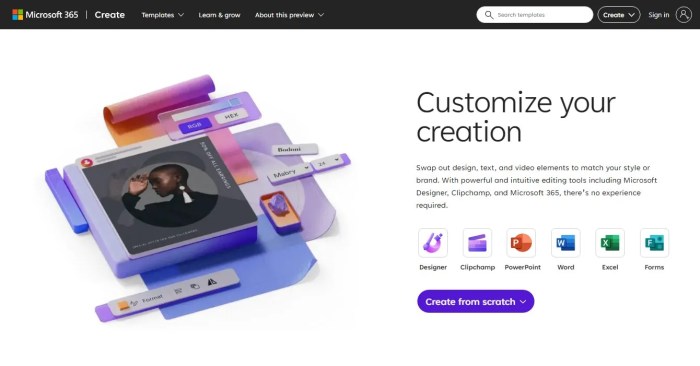Click the Sign in link
The height and width of the screenshot is (366, 700).
click(658, 15)
